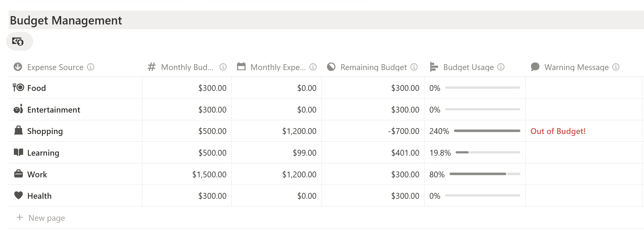The width and height of the screenshot is (644, 231).
Task: Click the Out of Budget! warning cell
Action: (558, 131)
